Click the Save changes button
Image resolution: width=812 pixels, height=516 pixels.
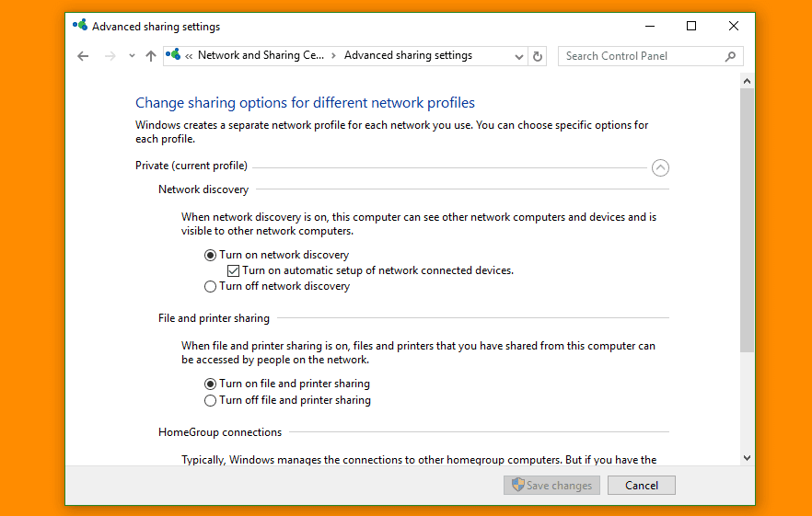[x=551, y=485]
